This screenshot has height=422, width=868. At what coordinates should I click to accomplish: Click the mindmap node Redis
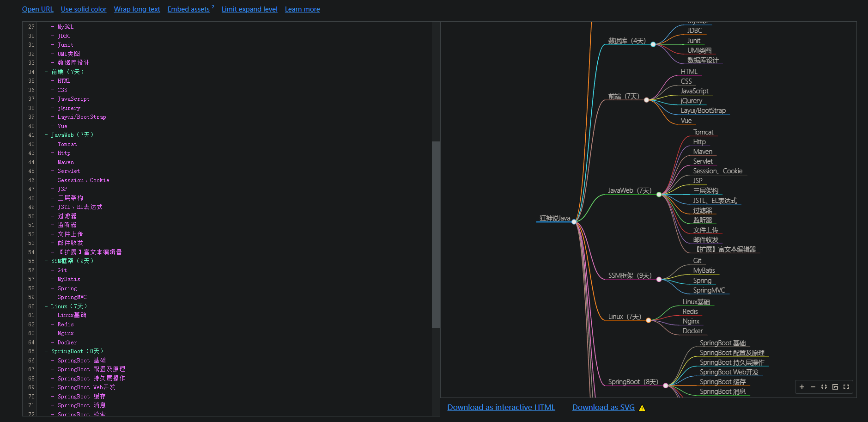point(690,312)
